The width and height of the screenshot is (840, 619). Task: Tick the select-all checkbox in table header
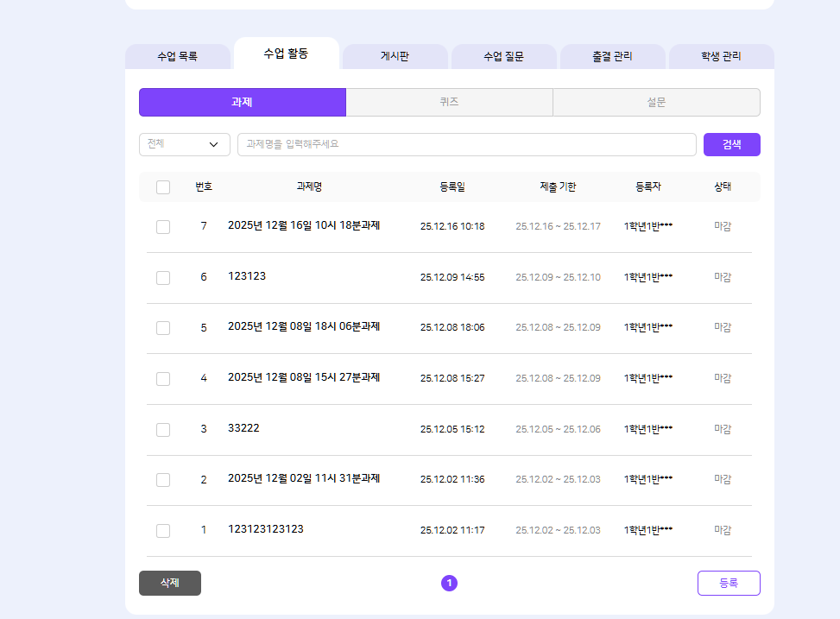[163, 187]
